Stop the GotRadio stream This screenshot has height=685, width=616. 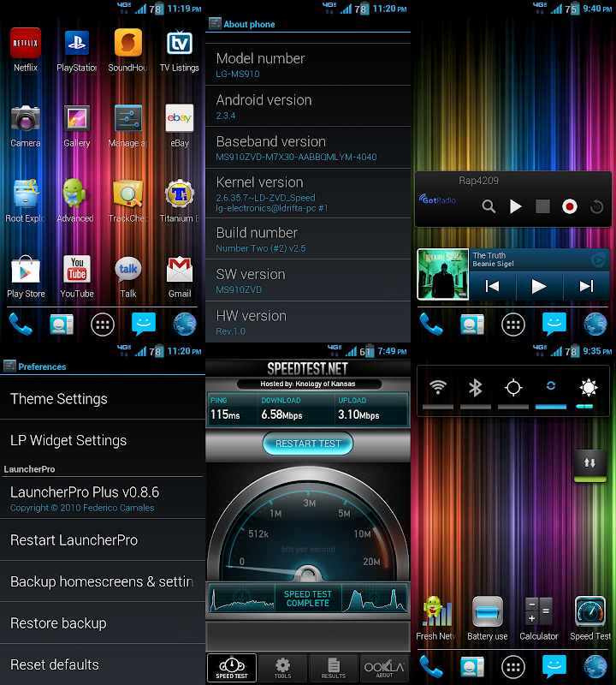coord(542,206)
